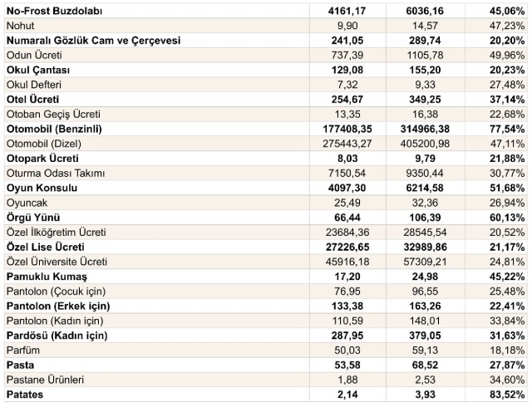Click the Otomobil (Dizel) row label
Image resolution: width=532 pixels, height=407 pixels.
(x=44, y=144)
